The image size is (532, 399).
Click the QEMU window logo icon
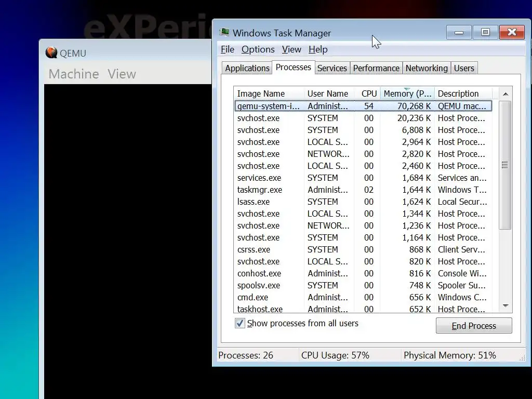(x=51, y=52)
